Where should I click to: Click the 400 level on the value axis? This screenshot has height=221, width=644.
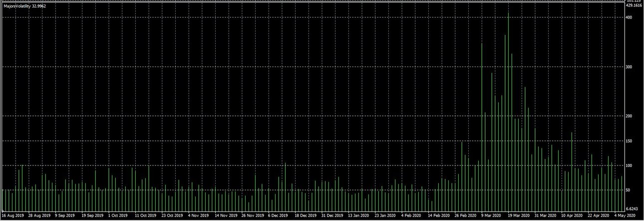(x=629, y=17)
